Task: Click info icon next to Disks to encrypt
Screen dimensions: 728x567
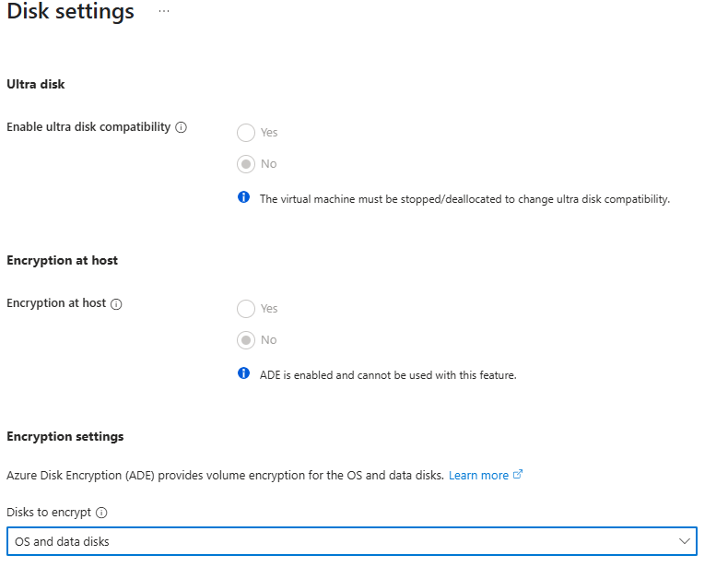Action: point(101,513)
